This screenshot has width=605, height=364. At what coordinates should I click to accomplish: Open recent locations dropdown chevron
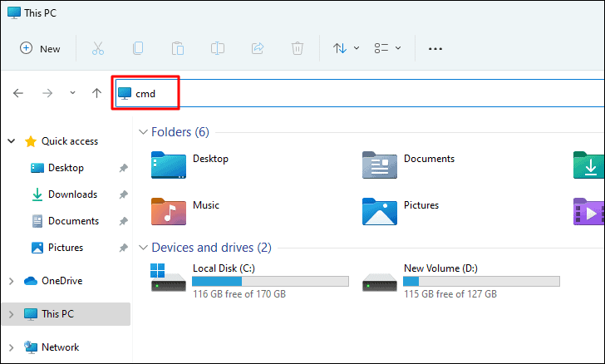coord(72,93)
